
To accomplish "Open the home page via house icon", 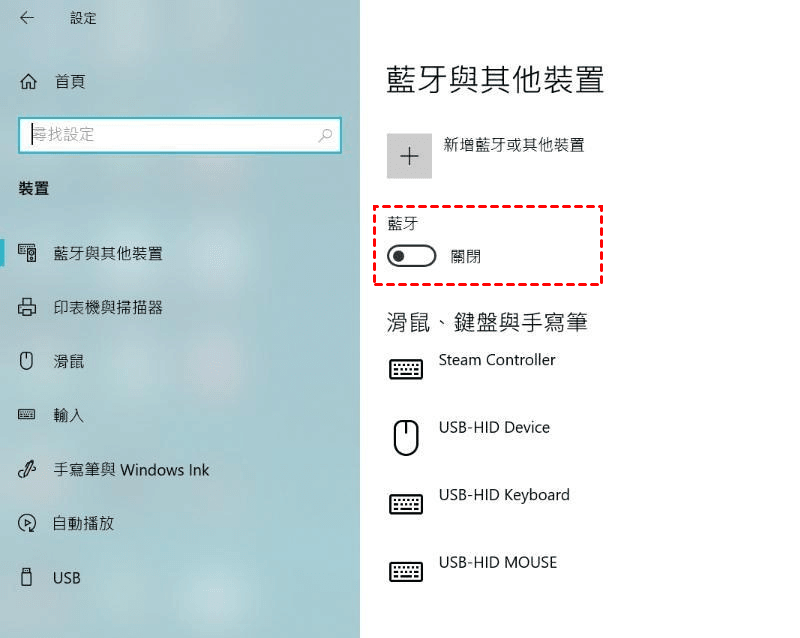I will [x=28, y=81].
